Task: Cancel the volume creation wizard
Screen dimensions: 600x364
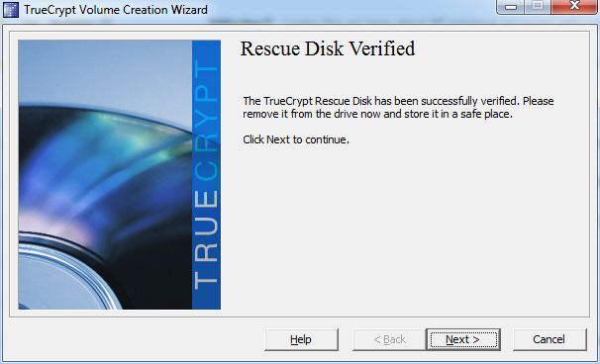Action: pos(550,339)
